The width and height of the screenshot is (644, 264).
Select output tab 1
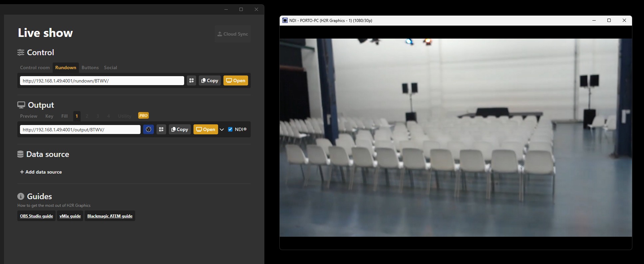(x=77, y=116)
